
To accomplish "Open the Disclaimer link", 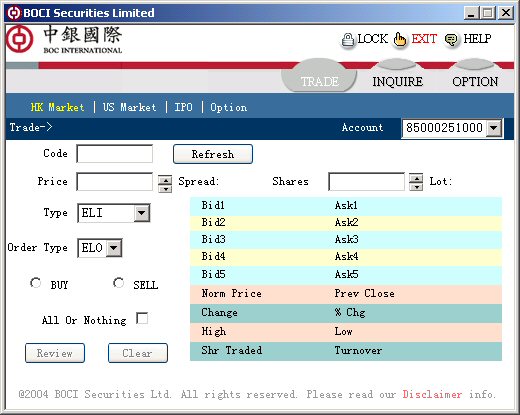I will (432, 394).
